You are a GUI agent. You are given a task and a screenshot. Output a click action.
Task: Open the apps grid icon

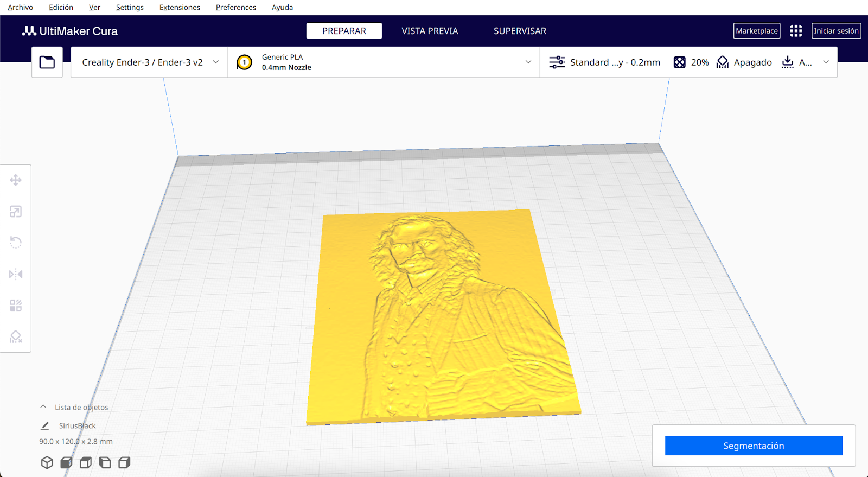pos(796,31)
